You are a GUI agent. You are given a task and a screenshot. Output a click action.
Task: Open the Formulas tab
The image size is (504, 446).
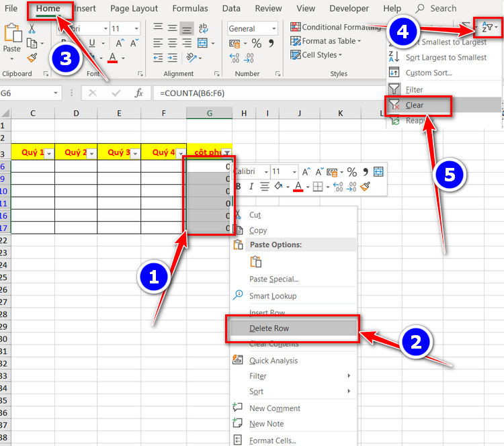pos(190,8)
